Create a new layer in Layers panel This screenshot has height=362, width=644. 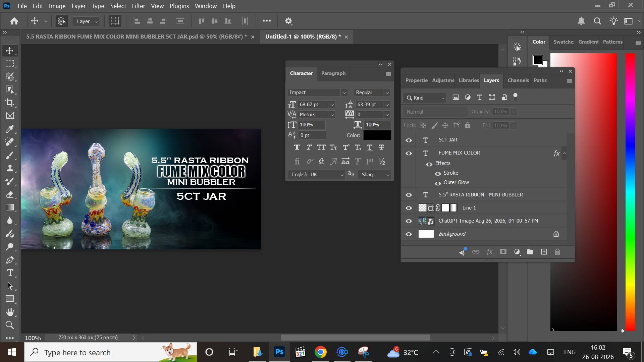544,252
